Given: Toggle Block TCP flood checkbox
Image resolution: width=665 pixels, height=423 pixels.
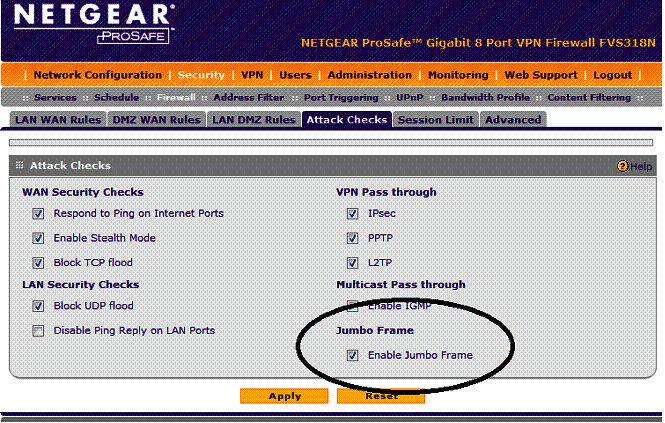Looking at the screenshot, I should [x=38, y=263].
